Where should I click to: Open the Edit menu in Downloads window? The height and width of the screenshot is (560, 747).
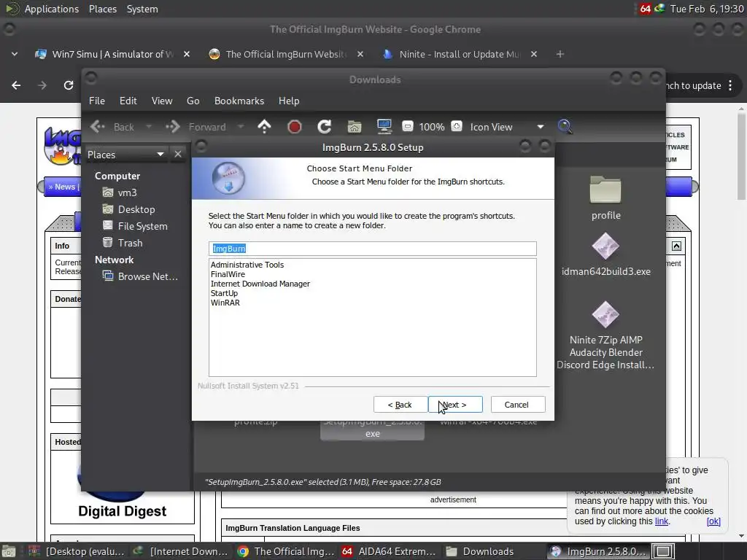pyautogui.click(x=128, y=101)
